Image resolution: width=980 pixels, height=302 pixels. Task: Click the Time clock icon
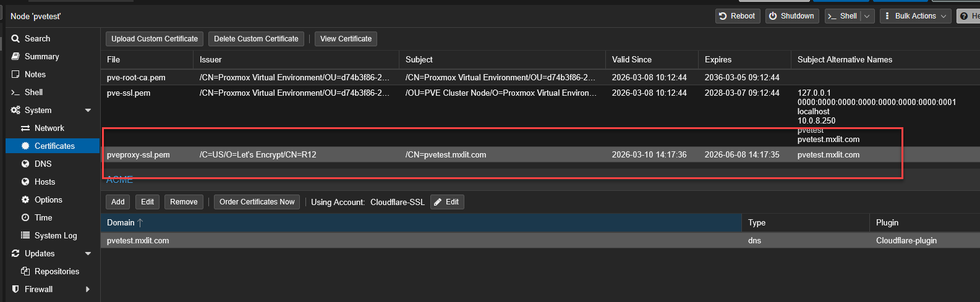[x=25, y=218]
